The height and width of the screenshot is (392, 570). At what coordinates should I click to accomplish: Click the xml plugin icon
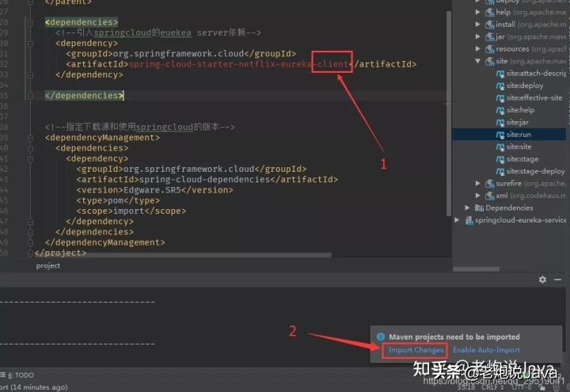(489, 196)
